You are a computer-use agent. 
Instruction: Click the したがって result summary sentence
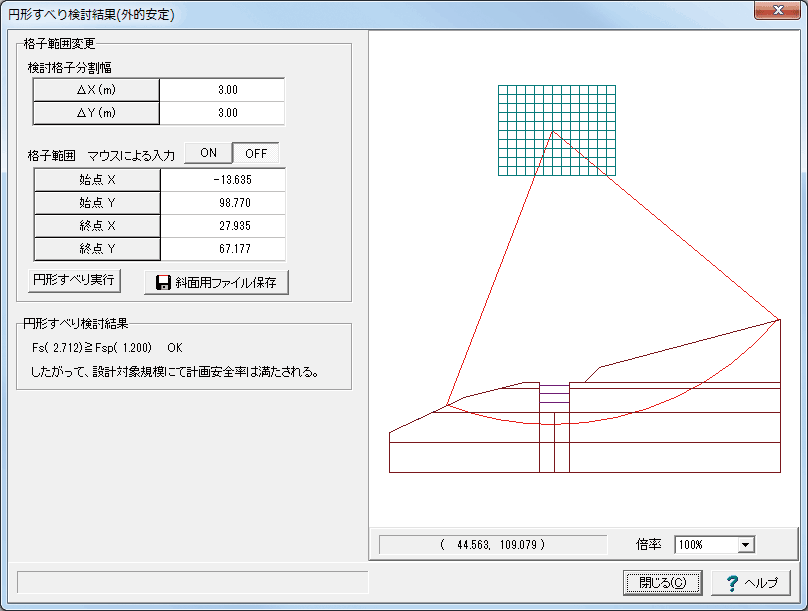(175, 371)
